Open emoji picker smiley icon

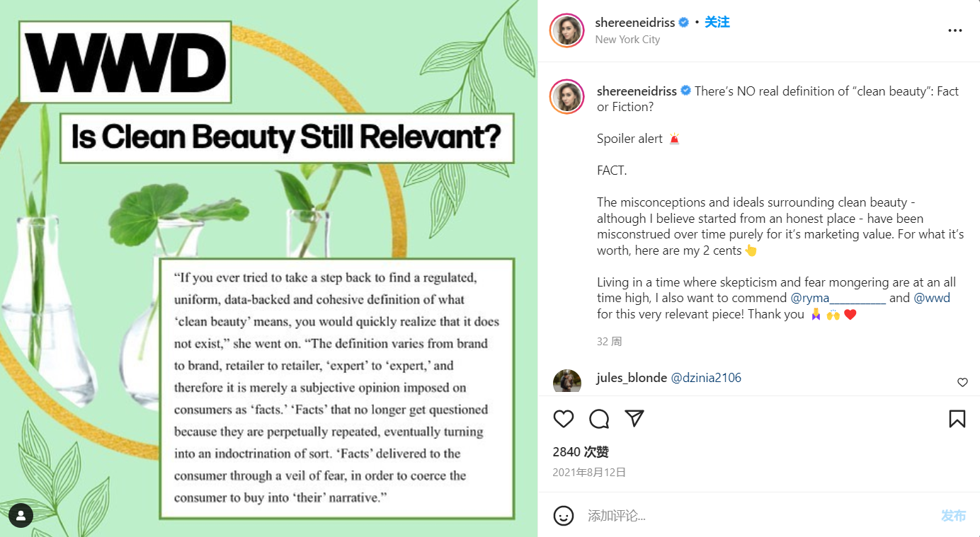pyautogui.click(x=564, y=515)
